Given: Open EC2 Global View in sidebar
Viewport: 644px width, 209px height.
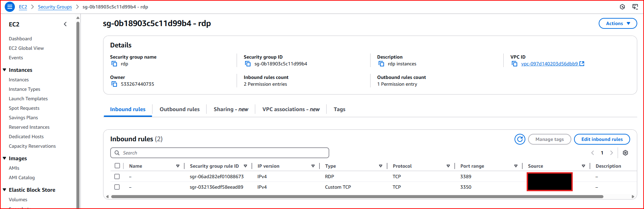Looking at the screenshot, I should coord(26,48).
